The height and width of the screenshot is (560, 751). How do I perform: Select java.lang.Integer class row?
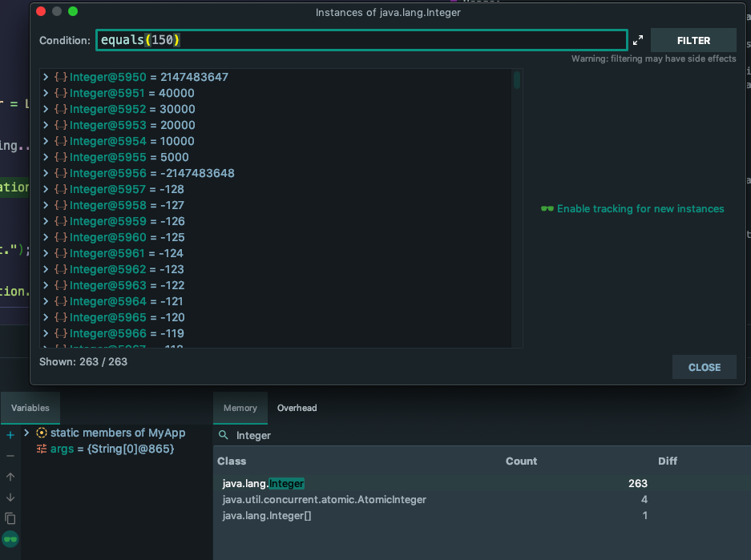pos(482,483)
